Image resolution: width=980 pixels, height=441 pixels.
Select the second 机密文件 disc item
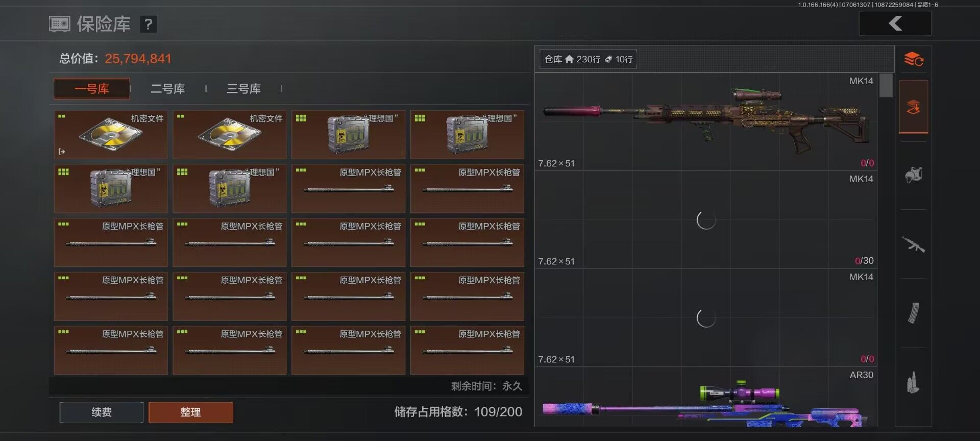230,134
